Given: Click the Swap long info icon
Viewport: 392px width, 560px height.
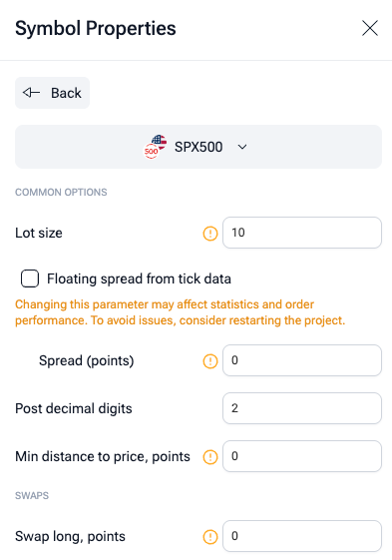Looking at the screenshot, I should (x=210, y=536).
